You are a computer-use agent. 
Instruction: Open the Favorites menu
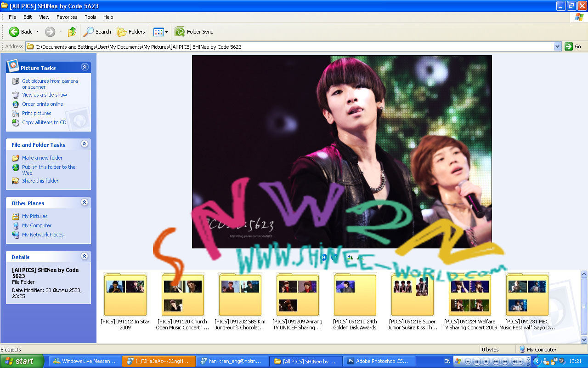(67, 17)
